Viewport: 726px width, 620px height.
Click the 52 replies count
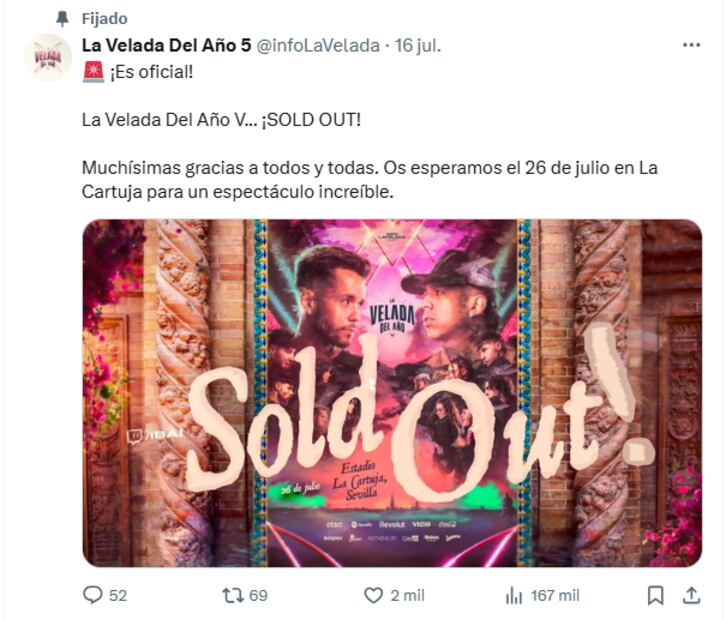(x=118, y=595)
